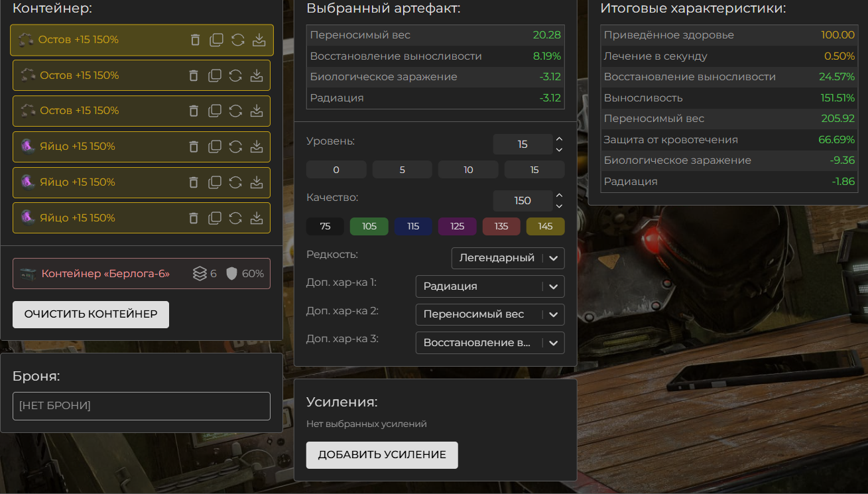Click save tray icon on third Остов row
Image resolution: width=868 pixels, height=494 pixels.
257,111
